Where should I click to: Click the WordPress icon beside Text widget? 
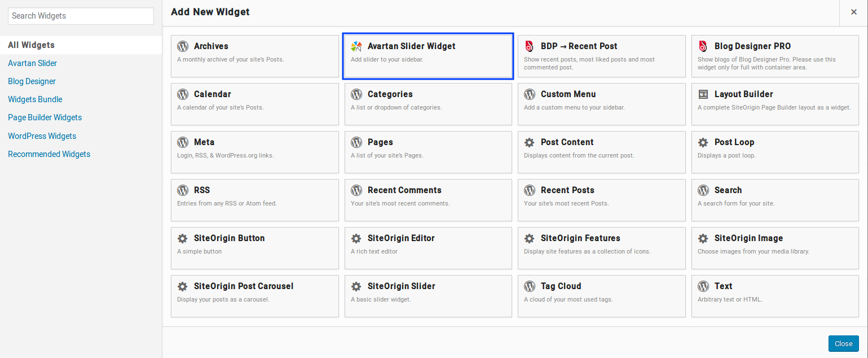[703, 286]
